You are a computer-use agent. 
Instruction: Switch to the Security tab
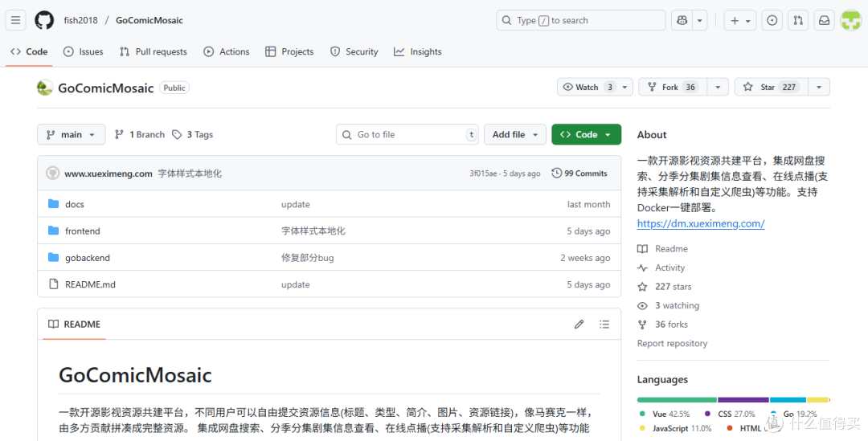tap(354, 51)
